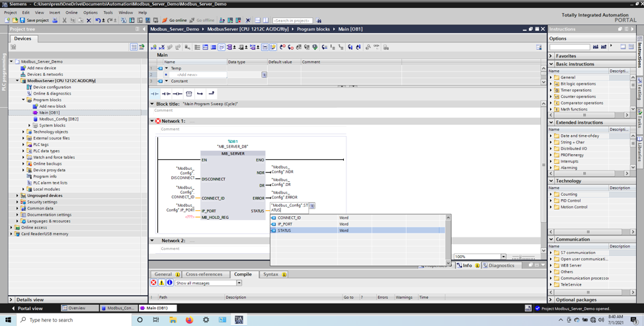
Task: Open the Options menu
Action: coord(91,13)
